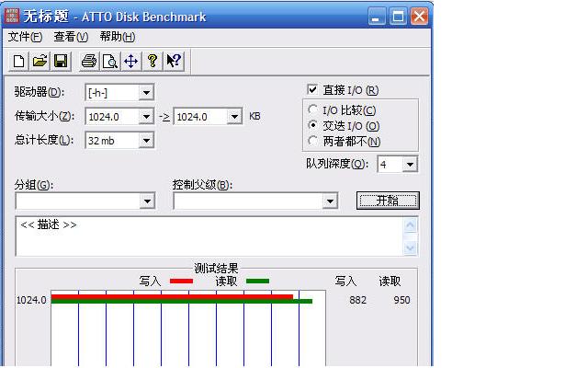Minimize the ATTO Disk Benchmark window
The image size is (588, 368).
pyautogui.click(x=376, y=17)
